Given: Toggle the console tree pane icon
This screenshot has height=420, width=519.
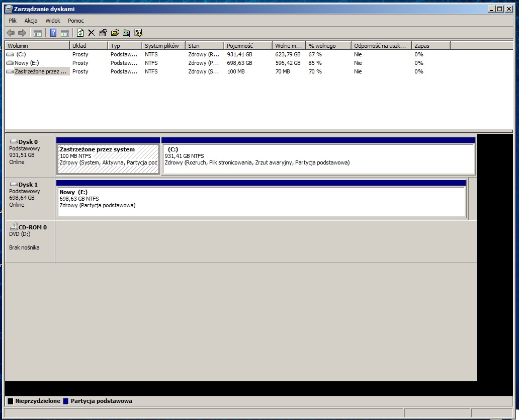Looking at the screenshot, I should click(x=37, y=33).
